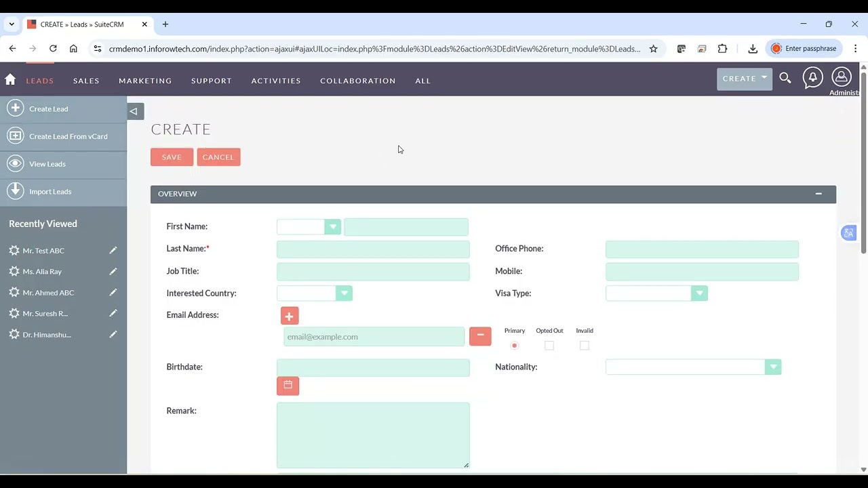Open the SUPPORT menu
The height and width of the screenshot is (488, 868).
[212, 81]
